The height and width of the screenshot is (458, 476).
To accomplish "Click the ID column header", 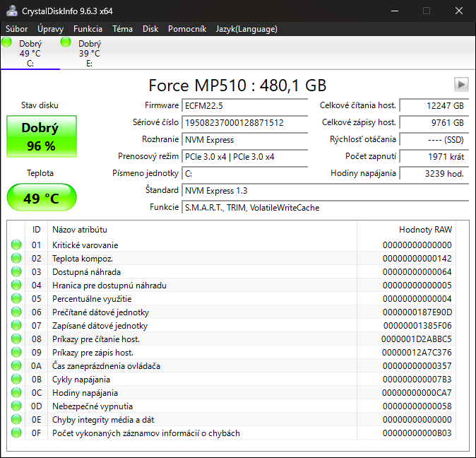I will pyautogui.click(x=36, y=230).
